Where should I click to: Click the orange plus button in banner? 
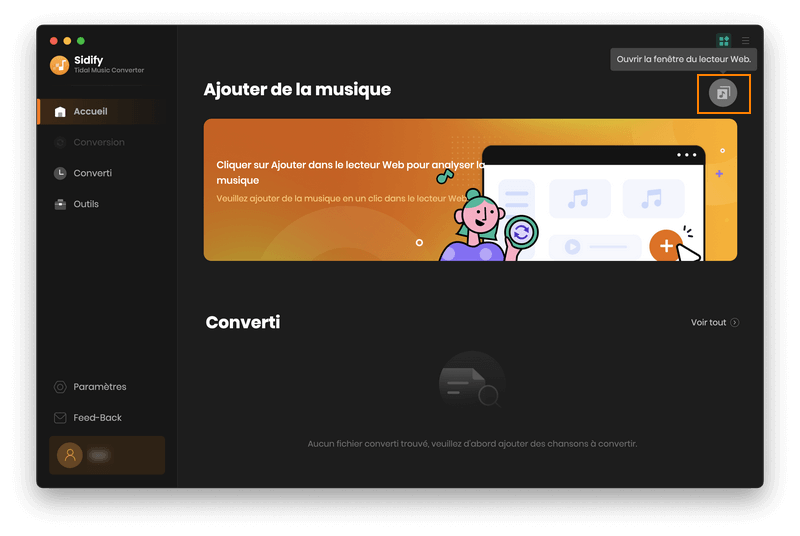point(665,245)
